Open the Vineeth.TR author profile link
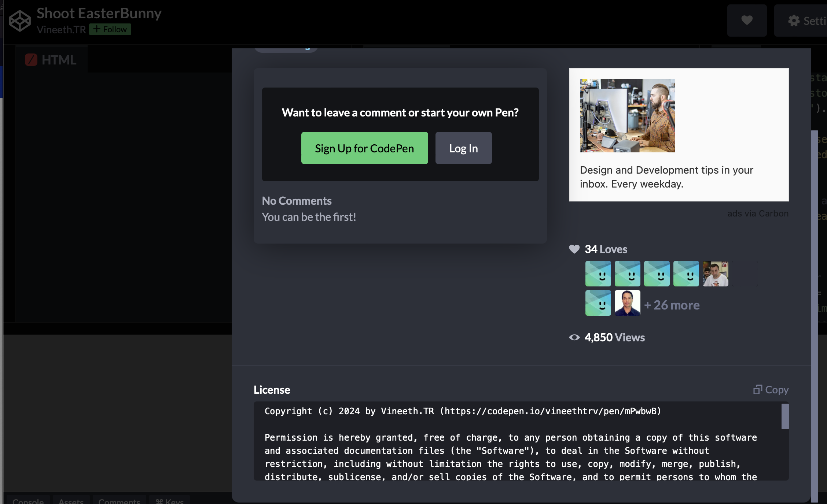827x504 pixels. tap(61, 30)
